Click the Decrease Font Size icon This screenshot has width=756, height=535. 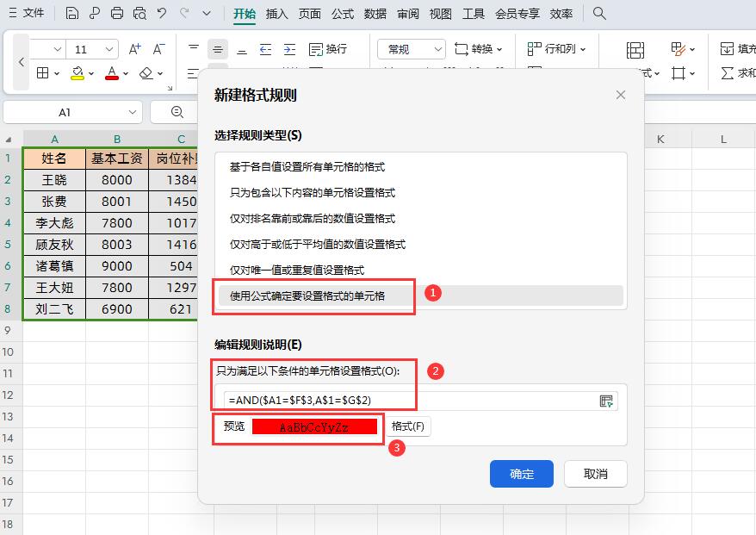[158, 49]
